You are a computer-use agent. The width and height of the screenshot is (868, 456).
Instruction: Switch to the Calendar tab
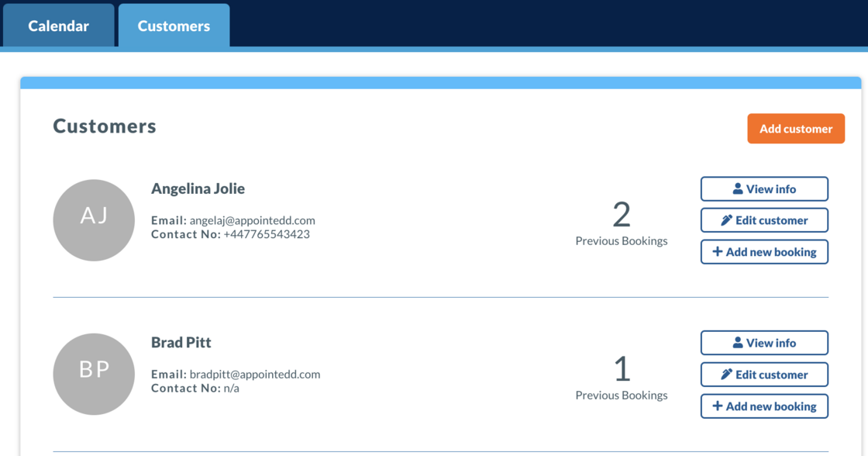(x=59, y=26)
